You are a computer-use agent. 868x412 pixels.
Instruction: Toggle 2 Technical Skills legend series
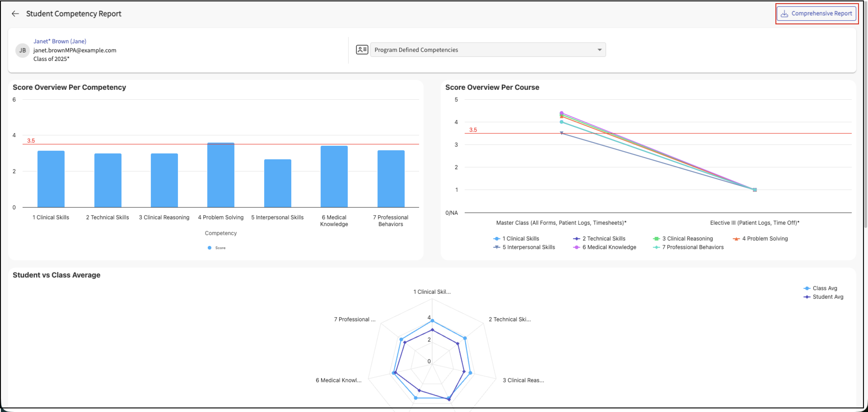pyautogui.click(x=604, y=239)
